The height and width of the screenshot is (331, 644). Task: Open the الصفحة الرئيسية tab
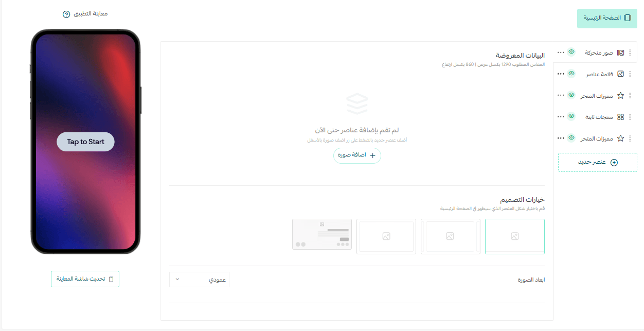(607, 18)
